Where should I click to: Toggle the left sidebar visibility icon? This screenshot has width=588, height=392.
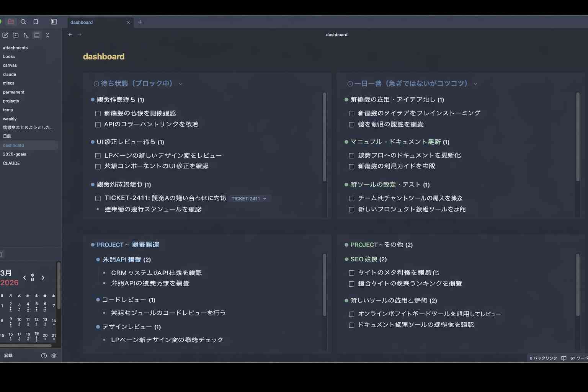(53, 22)
